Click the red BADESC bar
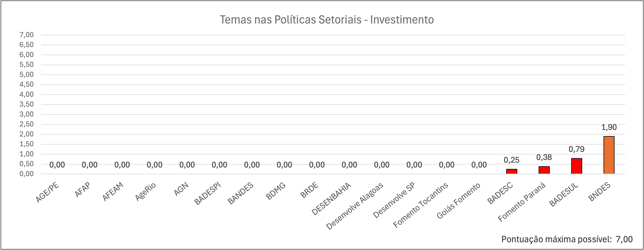Viewport: 644px width, 250px height. (x=512, y=171)
